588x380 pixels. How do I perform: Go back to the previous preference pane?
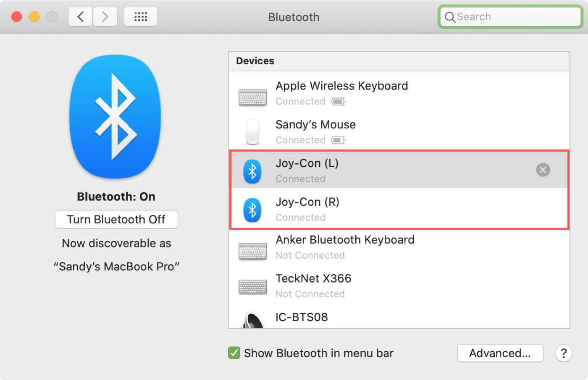coord(81,17)
